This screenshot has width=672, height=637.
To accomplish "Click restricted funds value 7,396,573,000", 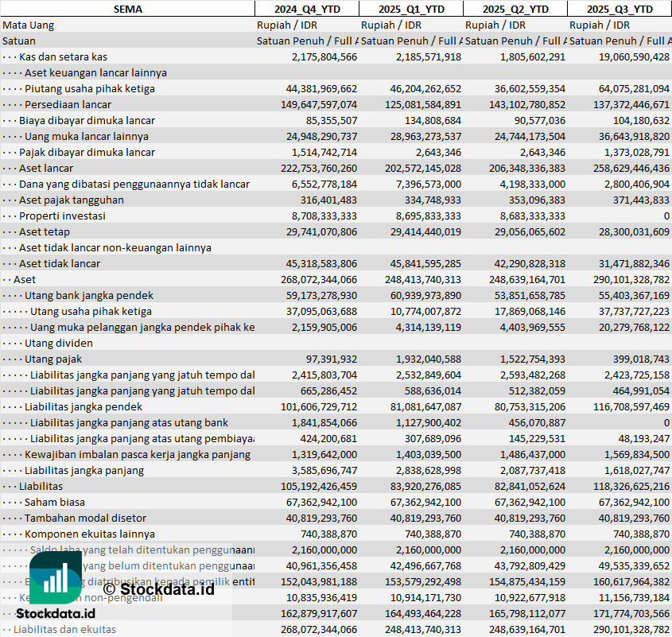I will (429, 184).
